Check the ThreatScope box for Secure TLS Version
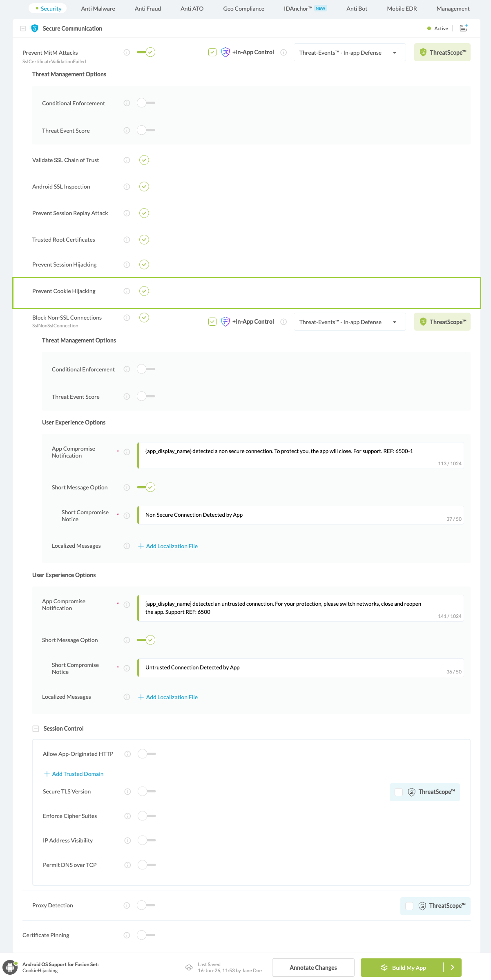The image size is (491, 980). (399, 792)
